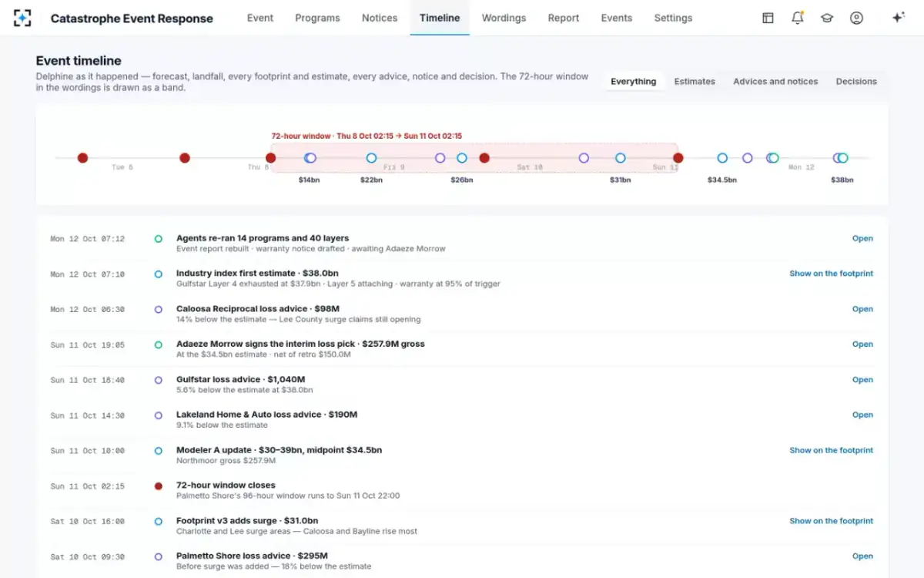Open the Agents re-ran 14 programs entry
The width and height of the screenshot is (924, 578).
click(862, 239)
